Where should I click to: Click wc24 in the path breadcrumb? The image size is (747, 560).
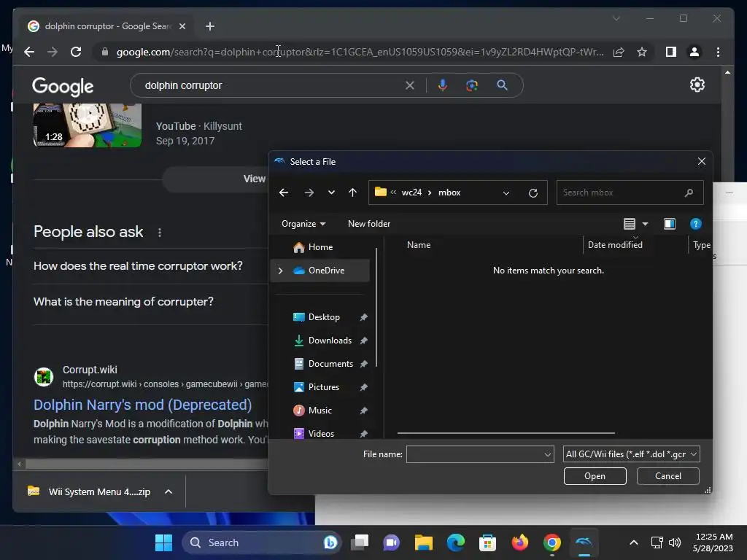pyautogui.click(x=411, y=192)
